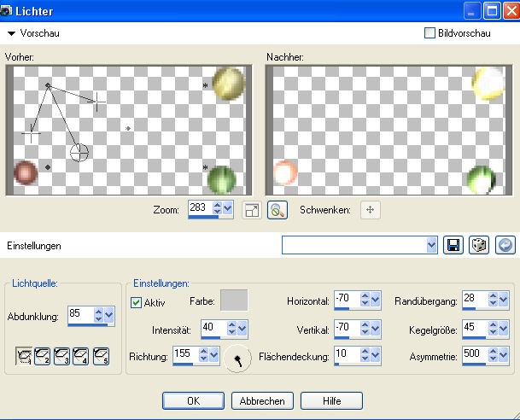Click the dice icon to randomize parameters
This screenshot has height=420, width=520.
click(480, 245)
